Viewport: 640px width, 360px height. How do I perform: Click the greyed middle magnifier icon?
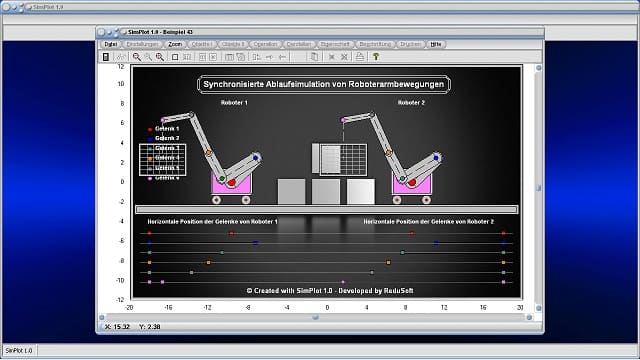[148, 57]
